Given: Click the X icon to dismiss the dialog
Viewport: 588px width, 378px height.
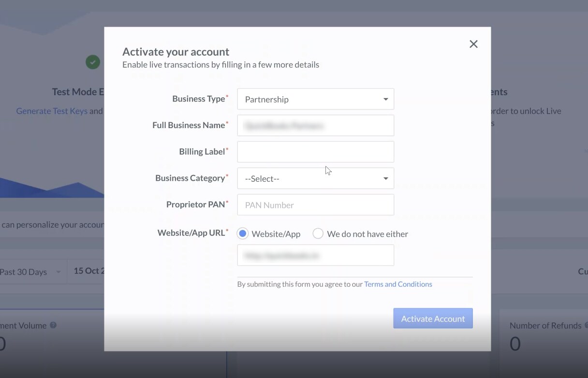Looking at the screenshot, I should [473, 44].
